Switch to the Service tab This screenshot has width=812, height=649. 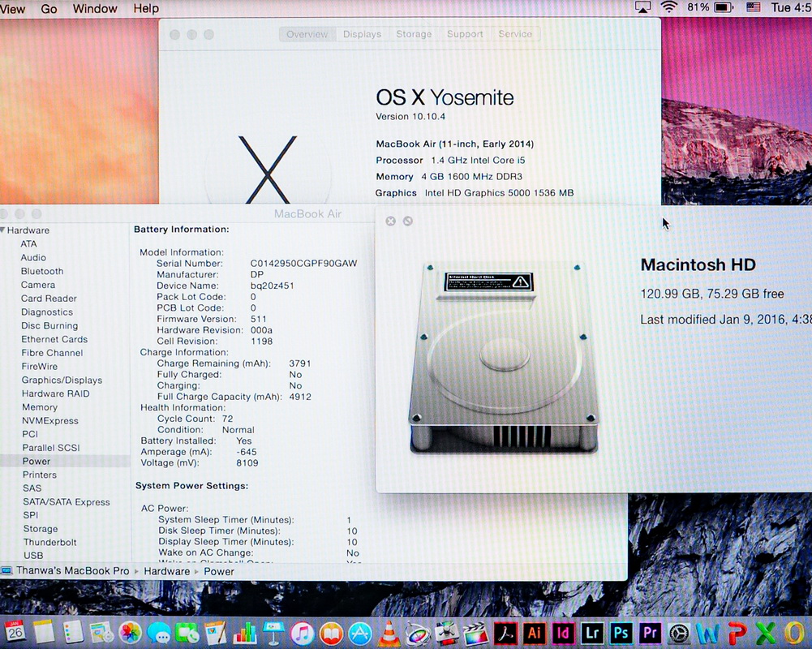pyautogui.click(x=515, y=34)
